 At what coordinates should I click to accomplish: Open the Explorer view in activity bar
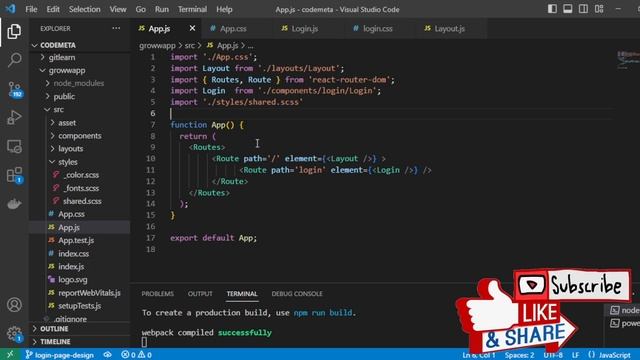click(14, 31)
